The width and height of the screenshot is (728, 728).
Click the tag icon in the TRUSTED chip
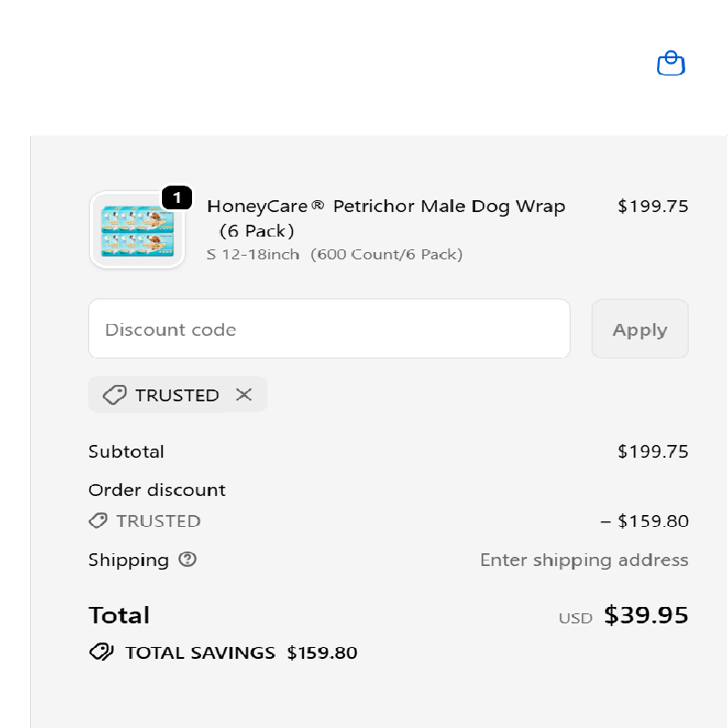pos(115,395)
